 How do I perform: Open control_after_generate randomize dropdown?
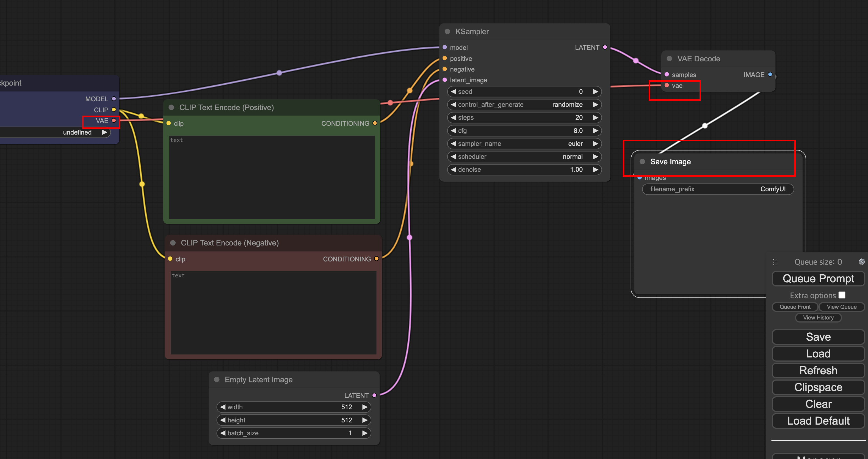tap(524, 105)
